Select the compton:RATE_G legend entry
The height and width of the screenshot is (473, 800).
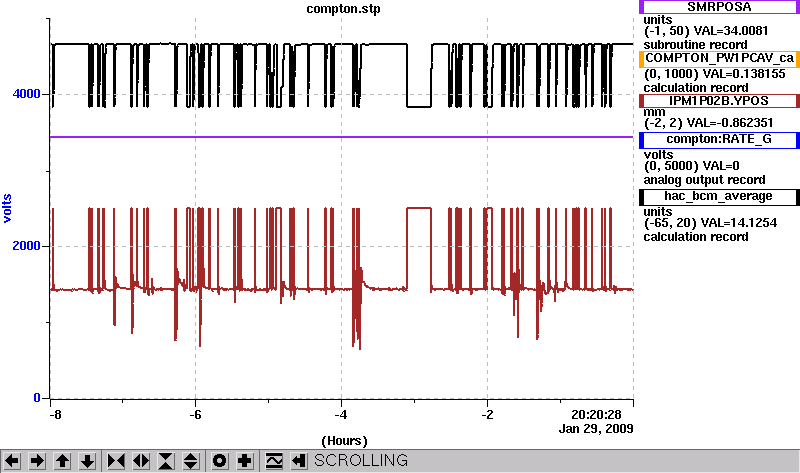(719, 140)
